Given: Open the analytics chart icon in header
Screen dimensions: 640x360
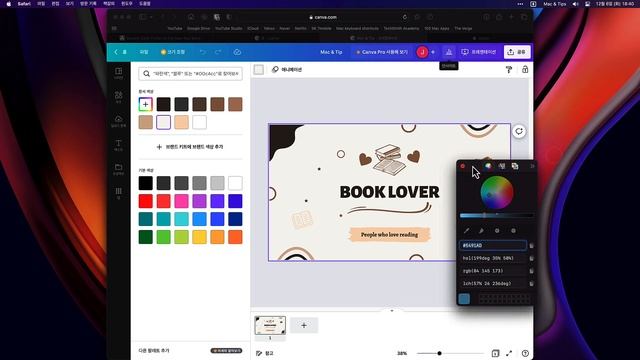Looking at the screenshot, I should click(449, 52).
